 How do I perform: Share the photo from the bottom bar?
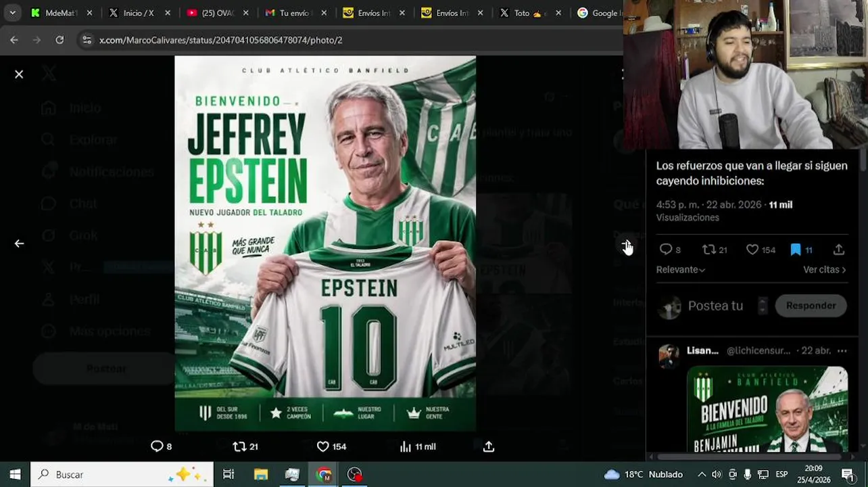pos(489,446)
